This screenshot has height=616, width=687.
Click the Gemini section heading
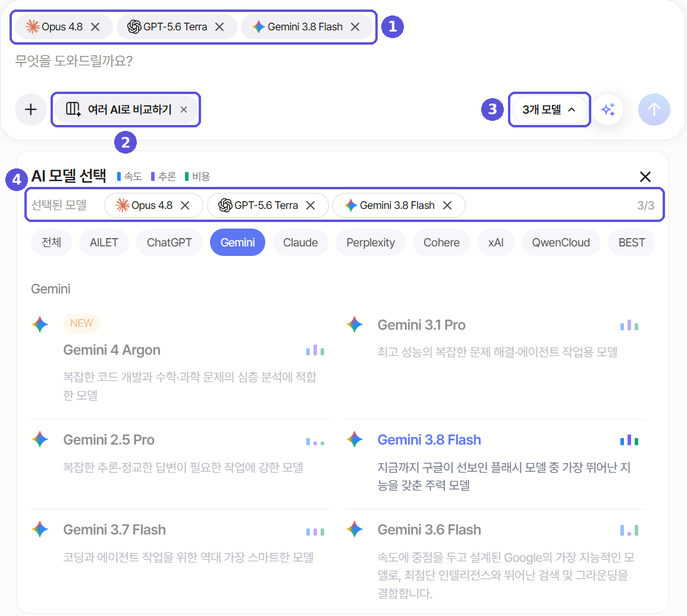coord(51,289)
